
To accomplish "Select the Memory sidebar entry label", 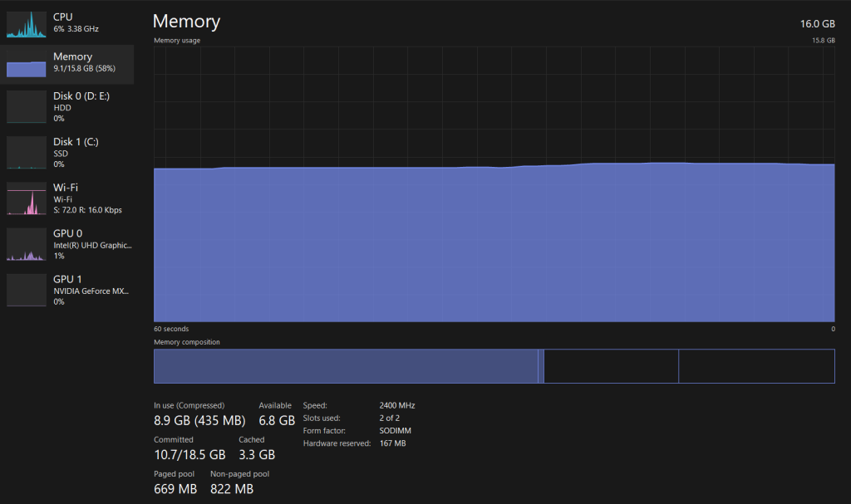I will coord(73,56).
